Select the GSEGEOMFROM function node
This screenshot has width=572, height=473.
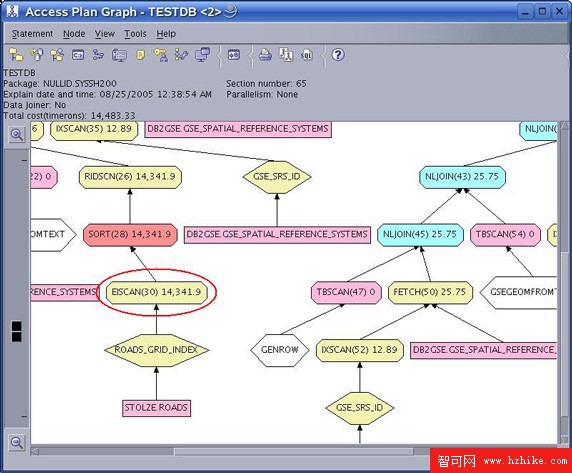click(x=518, y=292)
